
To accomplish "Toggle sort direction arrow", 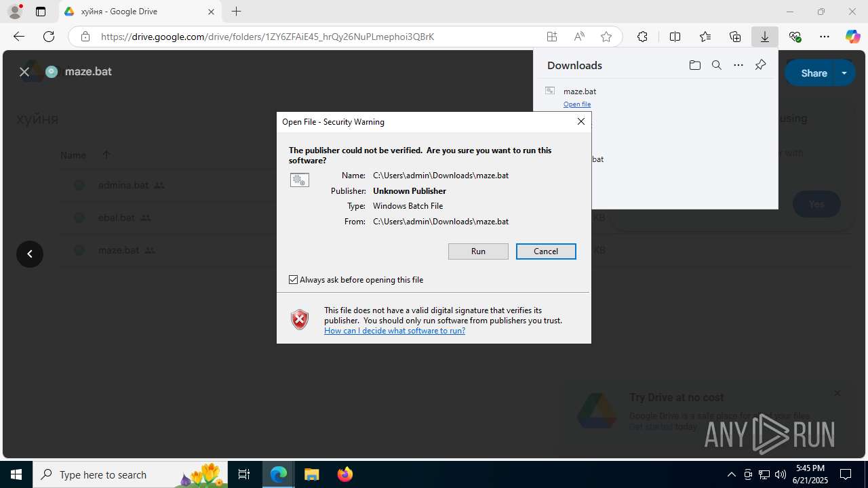I will click(x=106, y=155).
